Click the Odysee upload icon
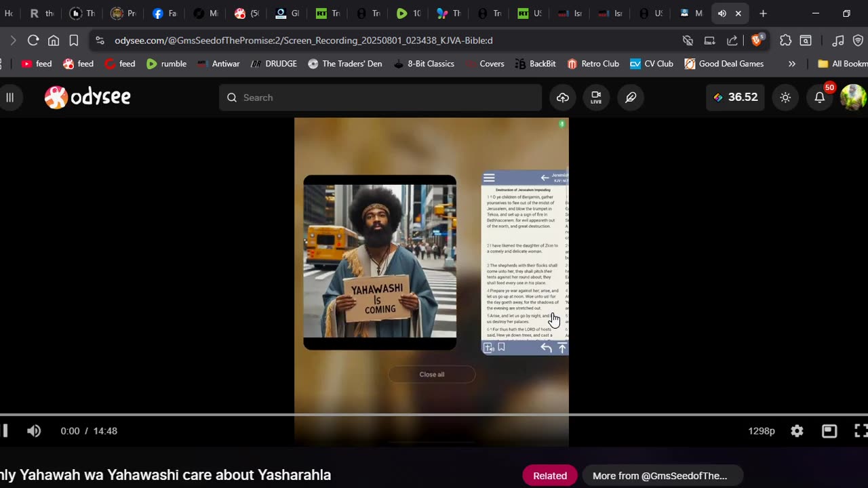Image resolution: width=868 pixels, height=488 pixels. [x=563, y=98]
